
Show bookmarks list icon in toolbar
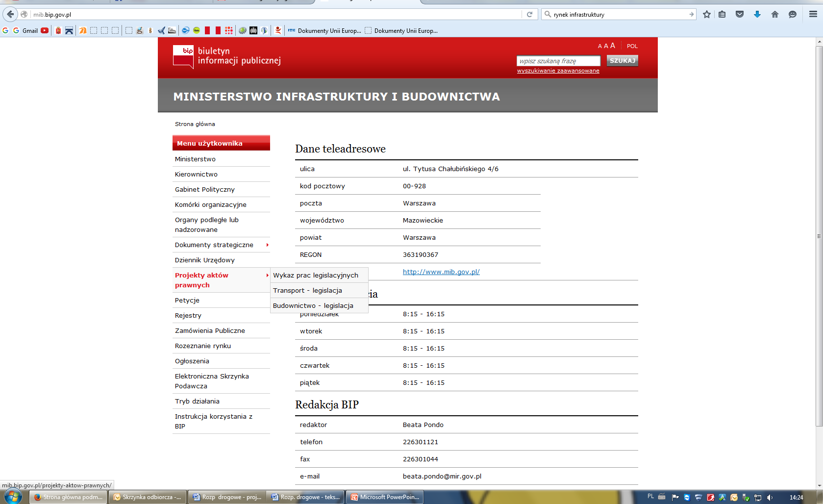pos(722,14)
